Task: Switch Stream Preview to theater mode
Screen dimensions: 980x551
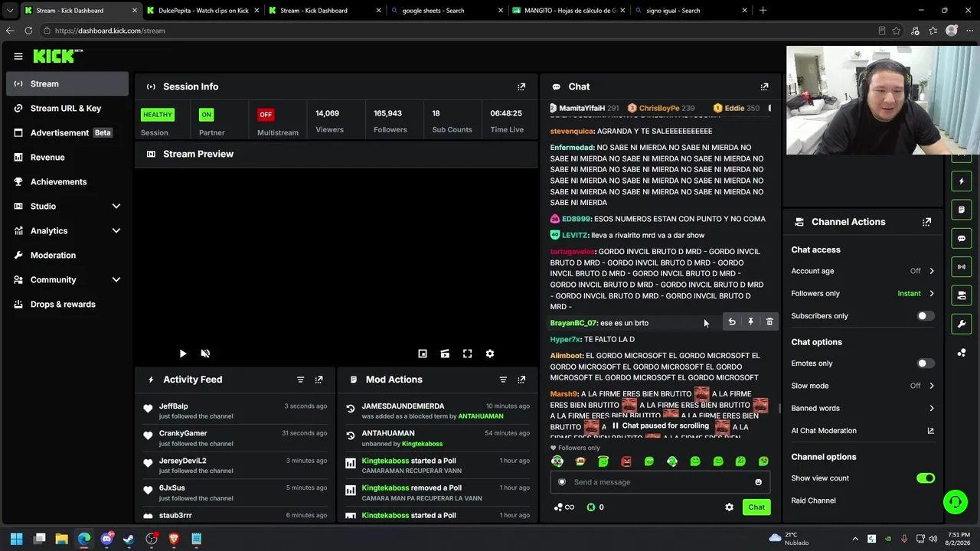Action: tap(445, 354)
